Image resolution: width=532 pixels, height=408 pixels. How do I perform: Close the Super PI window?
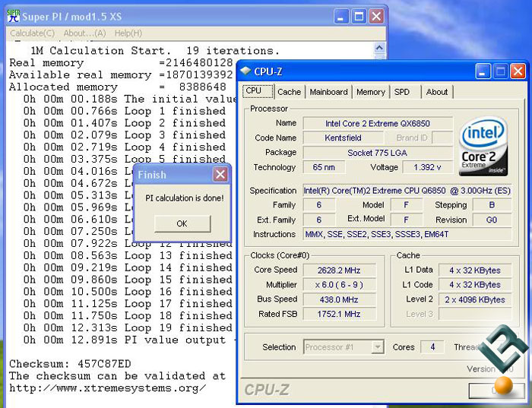click(x=376, y=16)
